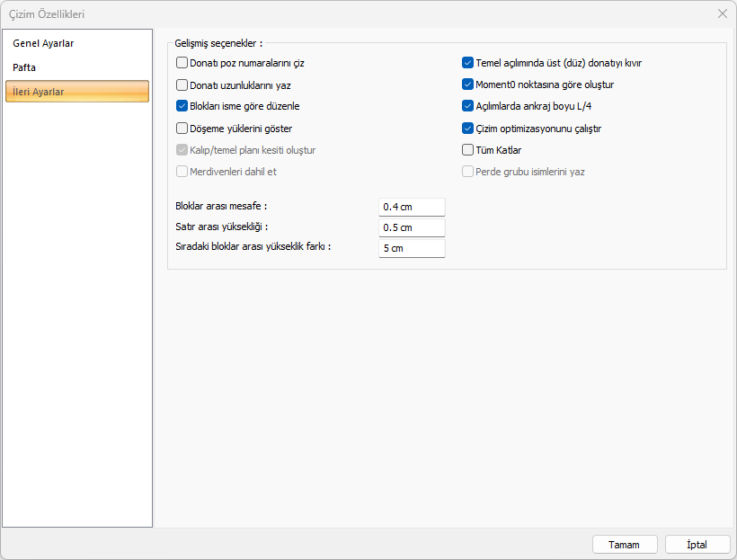Uncheck 'Blokları isme göre düzenle'
Image resolution: width=737 pixels, height=560 pixels.
[x=182, y=107]
